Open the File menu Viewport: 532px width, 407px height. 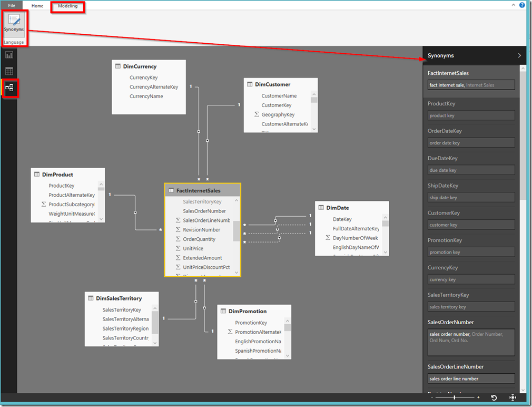coord(12,6)
